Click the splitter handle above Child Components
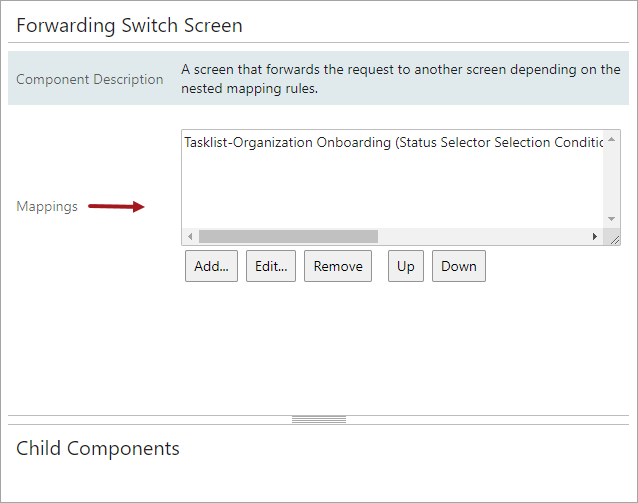638x503 pixels. (319, 420)
